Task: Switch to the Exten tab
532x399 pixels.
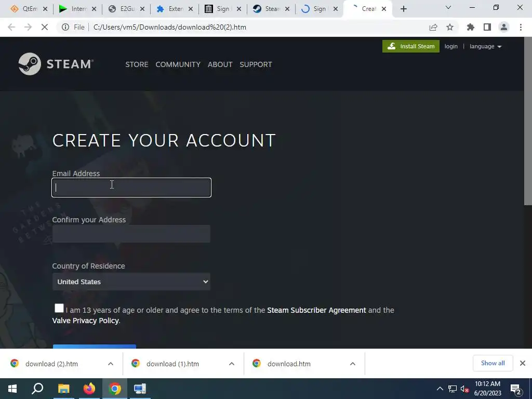Action: click(x=175, y=9)
